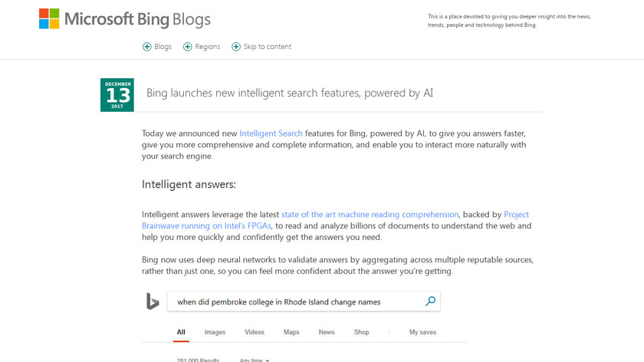Image resolution: width=644 pixels, height=362 pixels.
Task: Click the Bing 'b' logo in search image
Action: tap(153, 301)
